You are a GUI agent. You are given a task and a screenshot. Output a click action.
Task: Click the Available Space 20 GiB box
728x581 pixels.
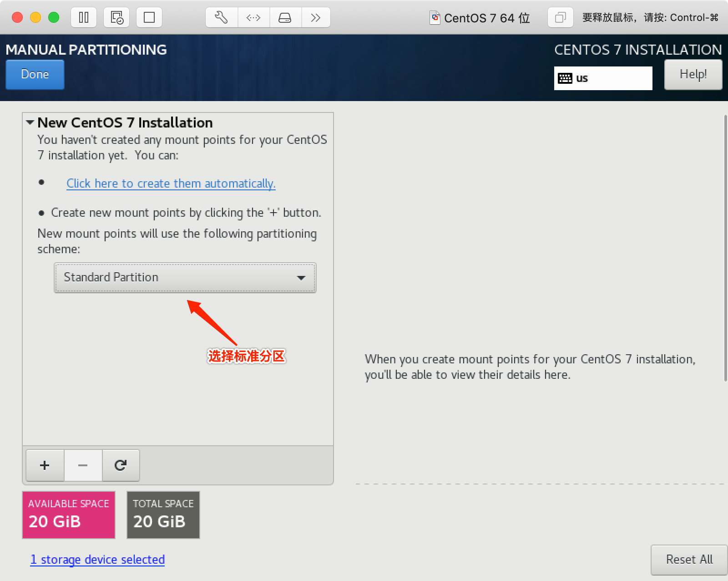69,515
